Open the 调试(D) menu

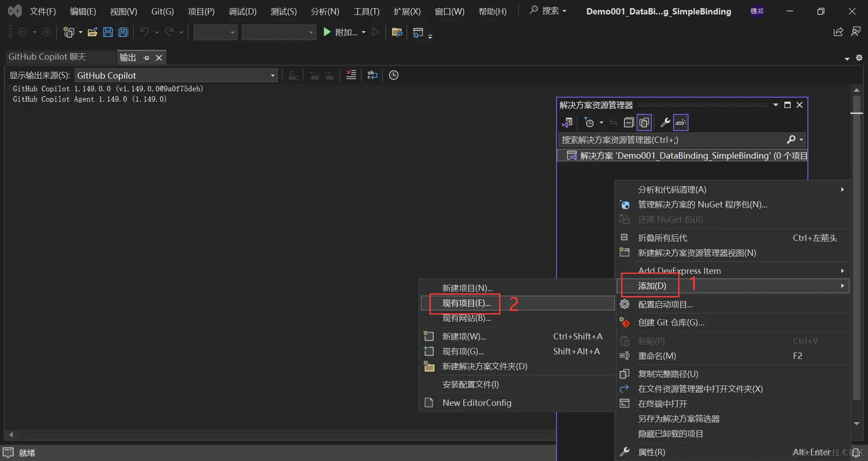(x=243, y=11)
